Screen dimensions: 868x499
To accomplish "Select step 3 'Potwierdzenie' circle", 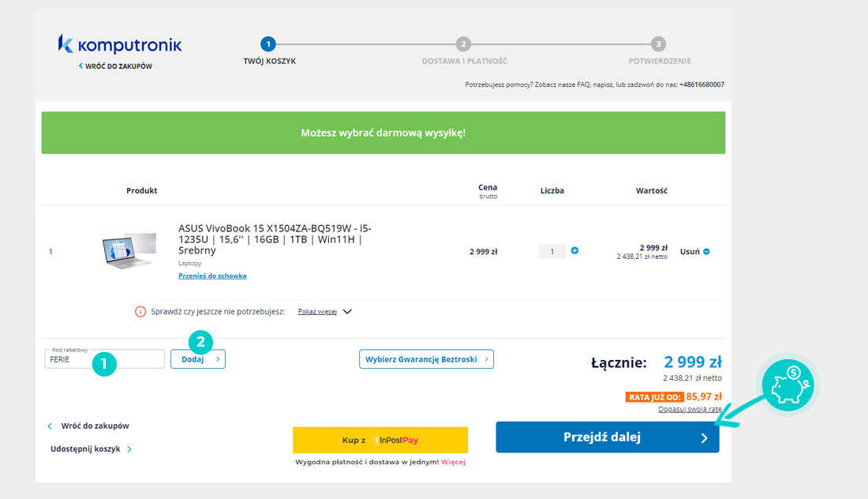I will coord(658,43).
